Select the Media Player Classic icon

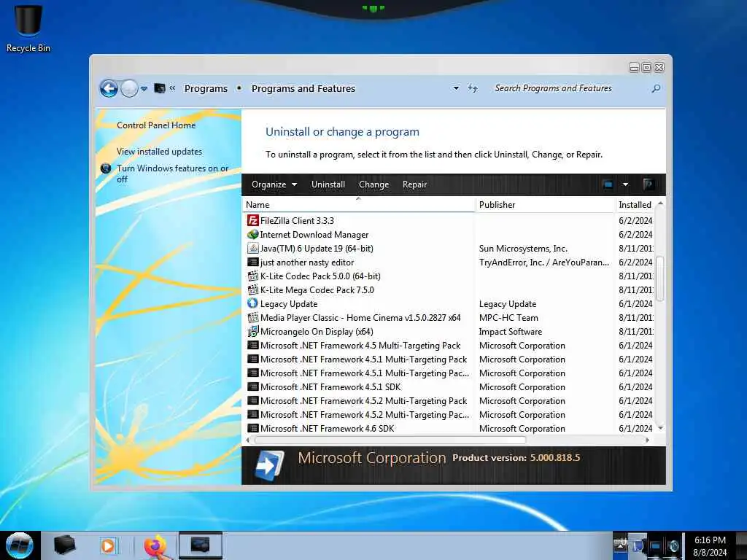tap(252, 317)
